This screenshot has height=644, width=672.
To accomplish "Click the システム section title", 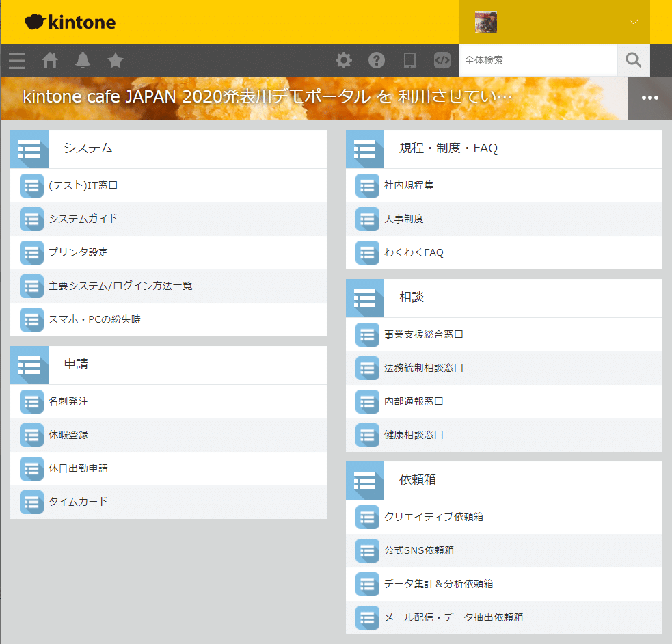I will pos(88,148).
